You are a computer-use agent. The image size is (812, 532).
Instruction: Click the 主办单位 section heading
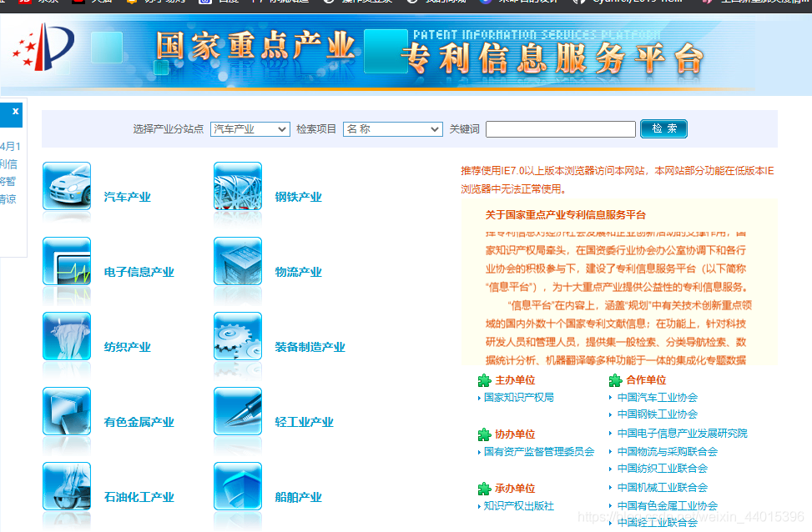[x=515, y=380]
